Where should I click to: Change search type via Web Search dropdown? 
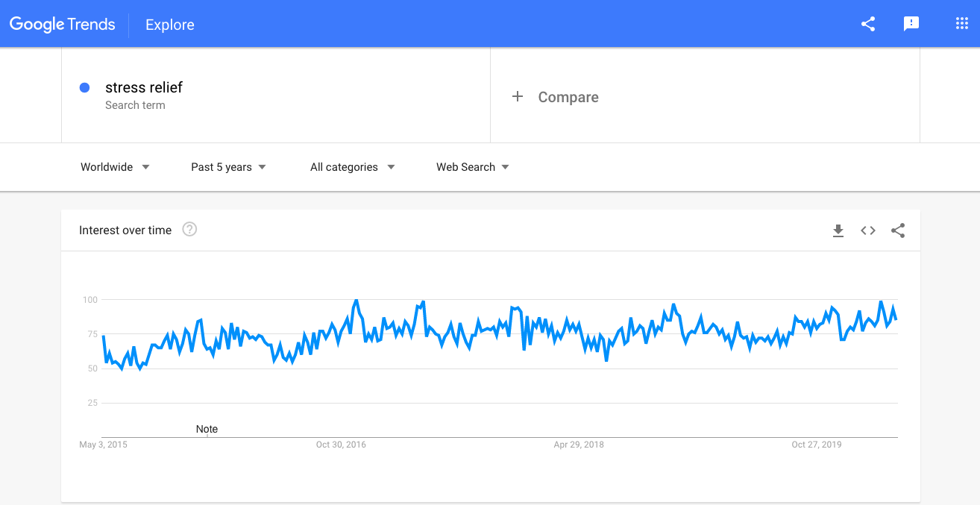(x=471, y=167)
